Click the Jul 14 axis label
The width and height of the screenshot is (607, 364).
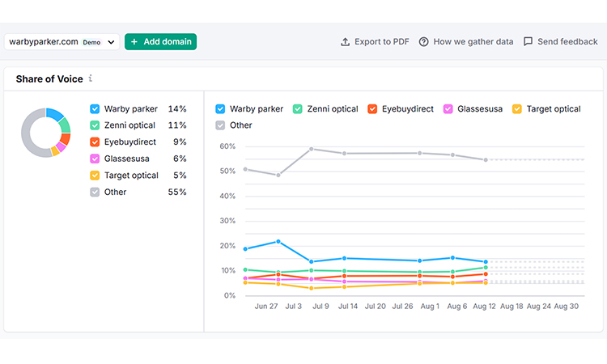[348, 307]
